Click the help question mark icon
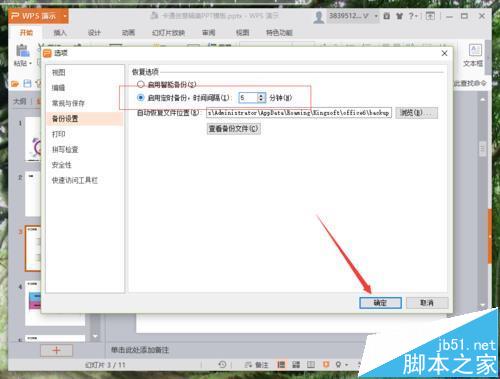 point(411,16)
